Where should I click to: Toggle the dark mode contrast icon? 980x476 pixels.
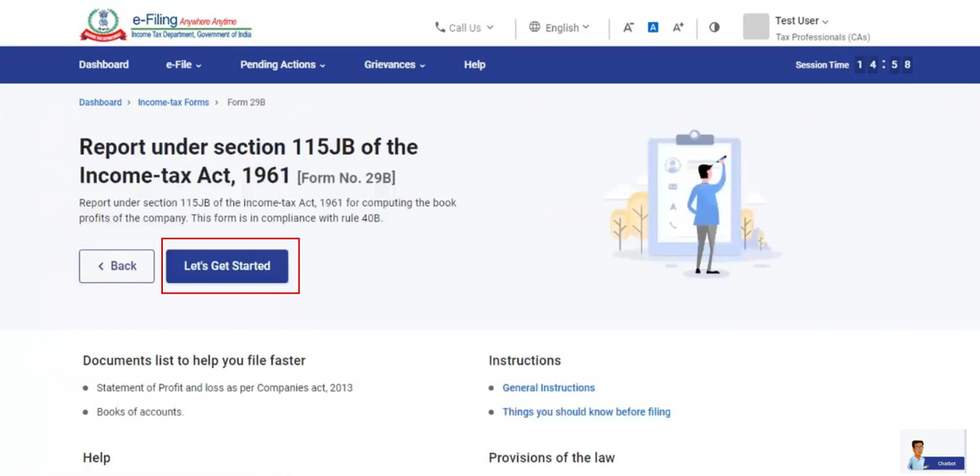pos(714,27)
